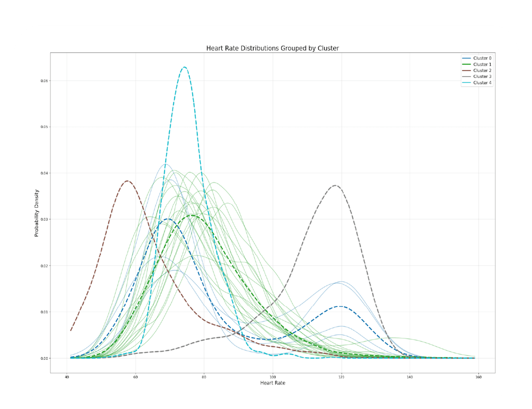Click the Cluster 0 legend label

coord(482,58)
